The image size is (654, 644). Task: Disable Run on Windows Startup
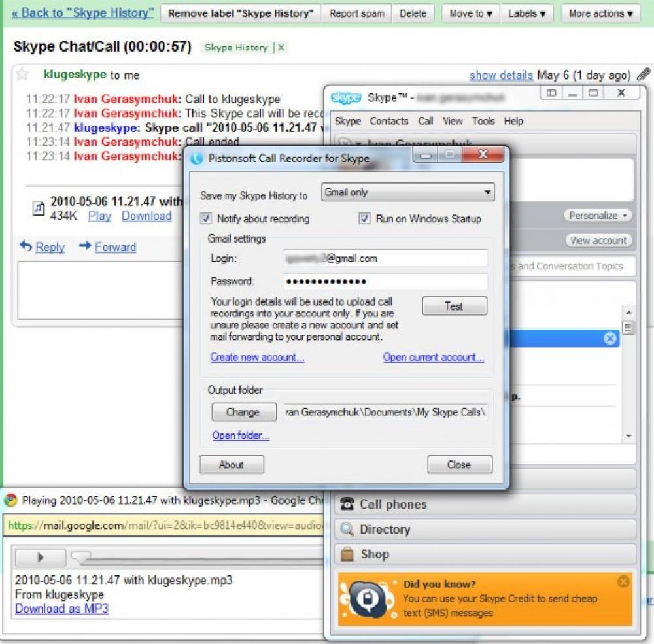pyautogui.click(x=364, y=219)
